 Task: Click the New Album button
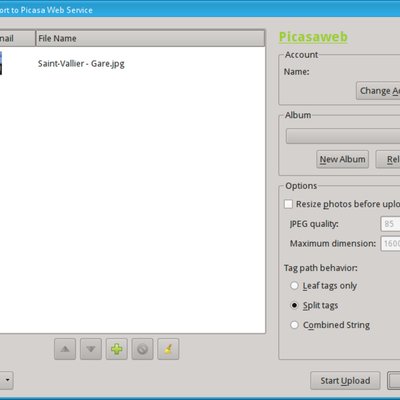[342, 159]
